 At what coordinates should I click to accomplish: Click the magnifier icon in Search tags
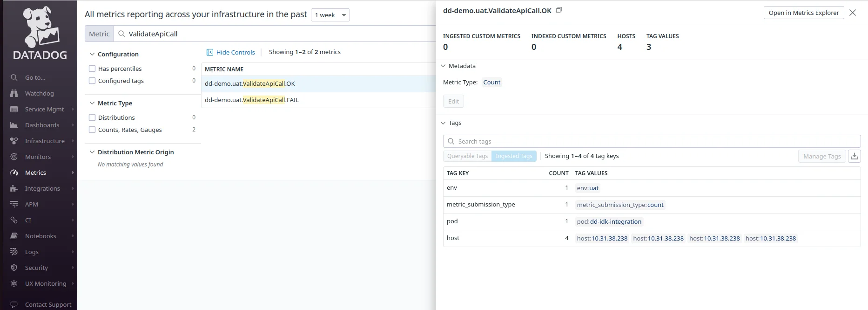point(451,141)
